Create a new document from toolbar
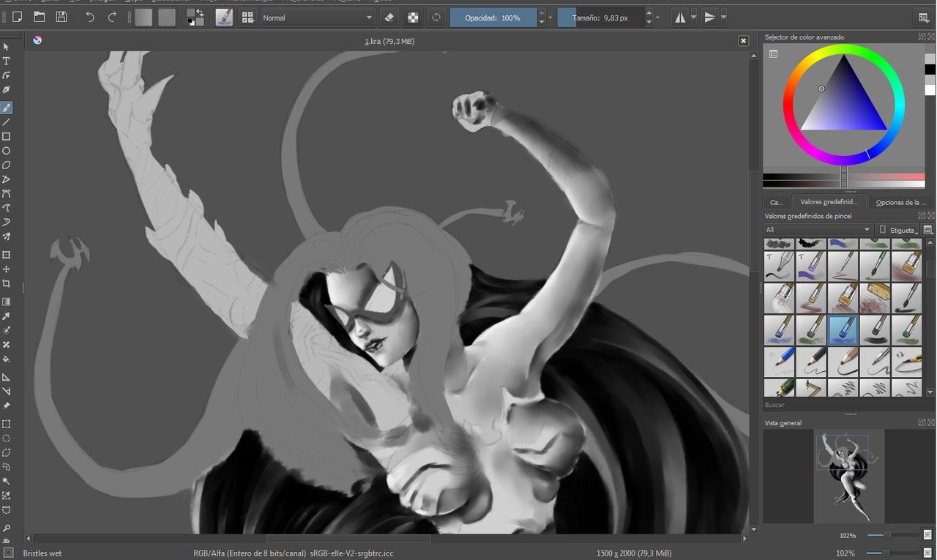Image resolution: width=937 pixels, height=560 pixels. (x=17, y=17)
